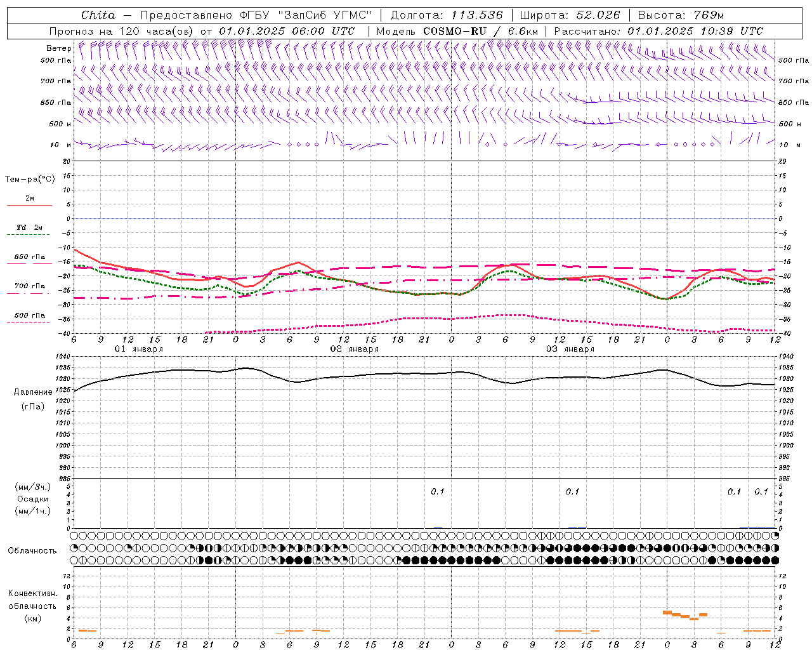Click the "Td 2м" dew point legend
The width and height of the screenshot is (812, 650).
[x=30, y=227]
